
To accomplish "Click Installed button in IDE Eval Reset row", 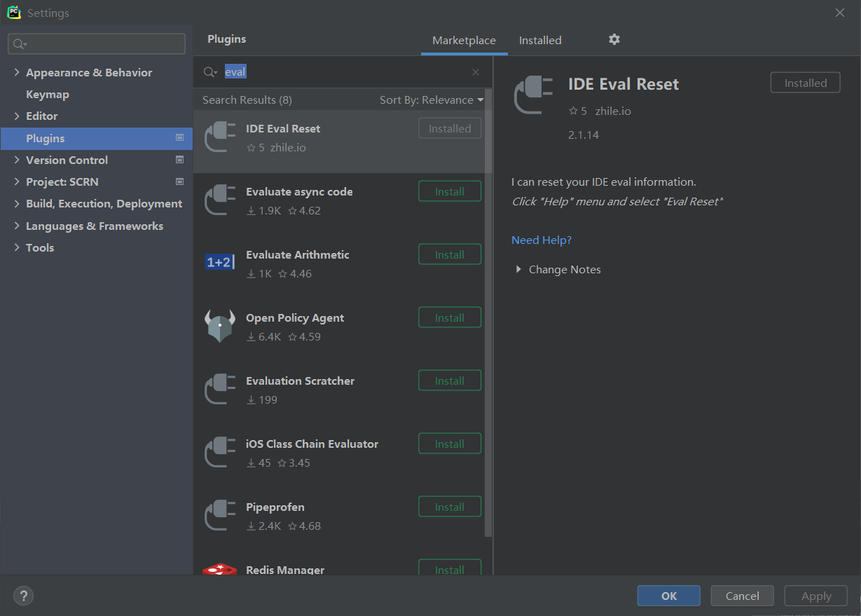I will coord(450,128).
